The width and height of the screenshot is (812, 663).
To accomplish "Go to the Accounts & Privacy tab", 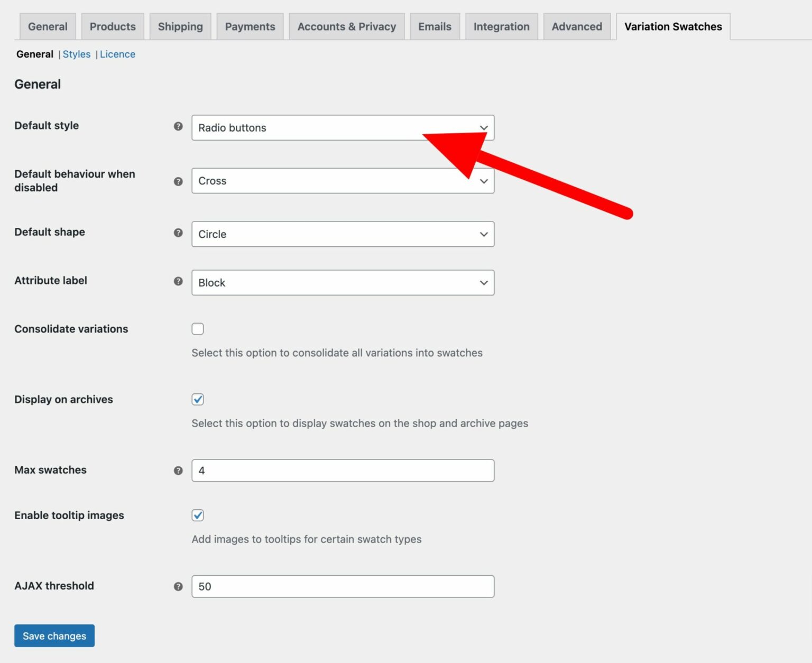I will [346, 27].
